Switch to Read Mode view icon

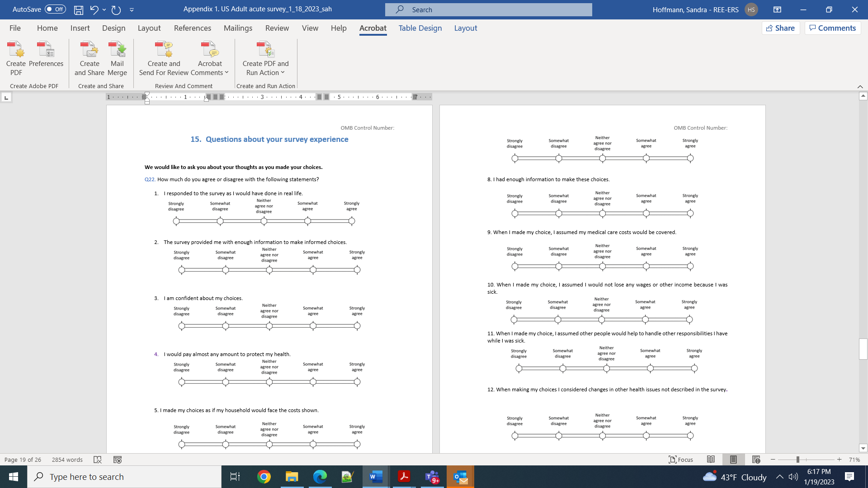click(711, 460)
